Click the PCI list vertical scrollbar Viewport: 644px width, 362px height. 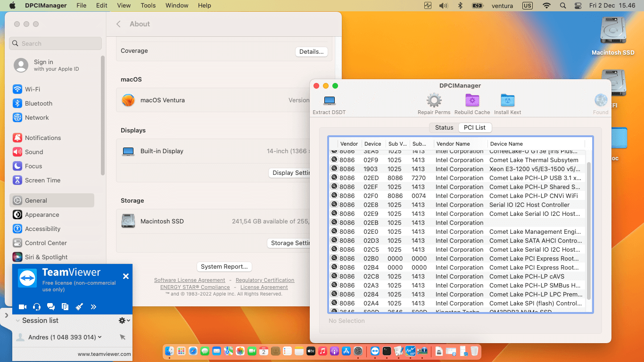588,230
